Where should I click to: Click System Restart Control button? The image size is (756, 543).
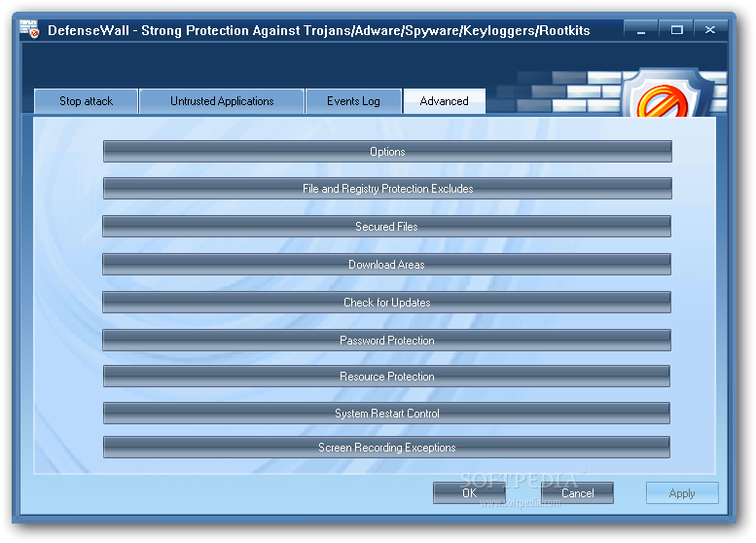tap(386, 414)
